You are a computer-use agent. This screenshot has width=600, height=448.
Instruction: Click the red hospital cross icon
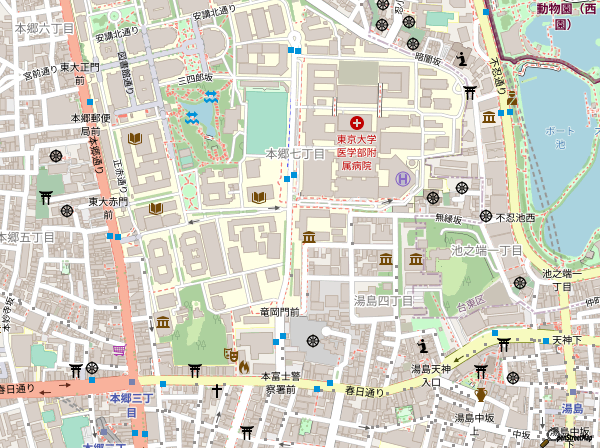click(357, 121)
